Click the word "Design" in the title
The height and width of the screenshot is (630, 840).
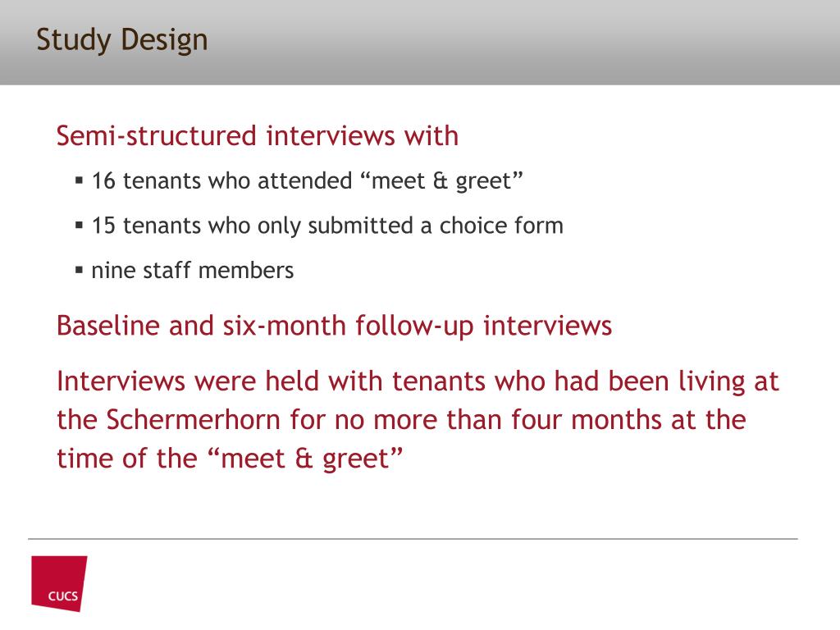164,41
